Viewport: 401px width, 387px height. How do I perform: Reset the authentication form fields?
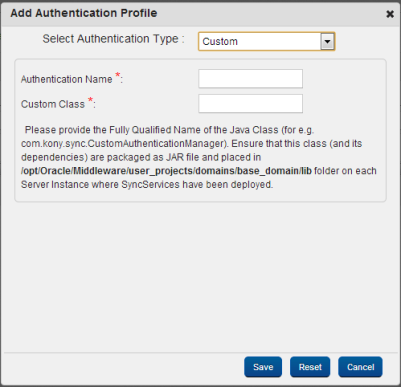[310, 367]
